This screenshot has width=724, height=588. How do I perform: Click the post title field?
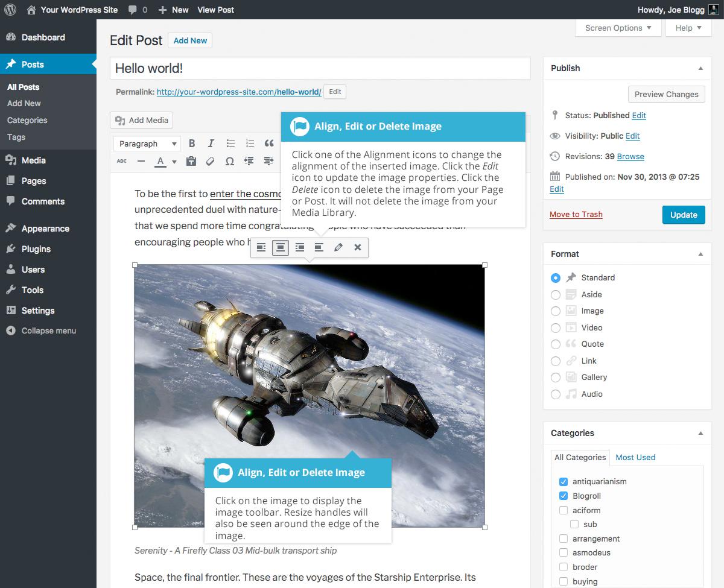point(320,68)
